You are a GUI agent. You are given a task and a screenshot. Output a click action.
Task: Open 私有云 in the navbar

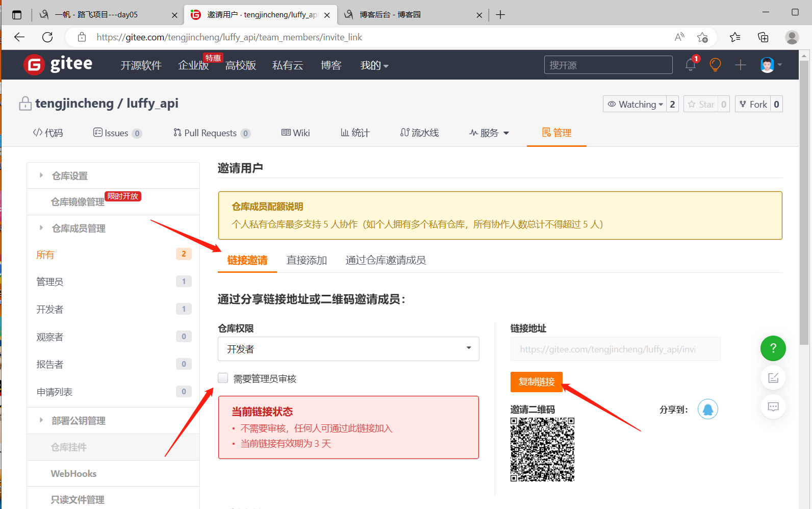click(x=288, y=65)
